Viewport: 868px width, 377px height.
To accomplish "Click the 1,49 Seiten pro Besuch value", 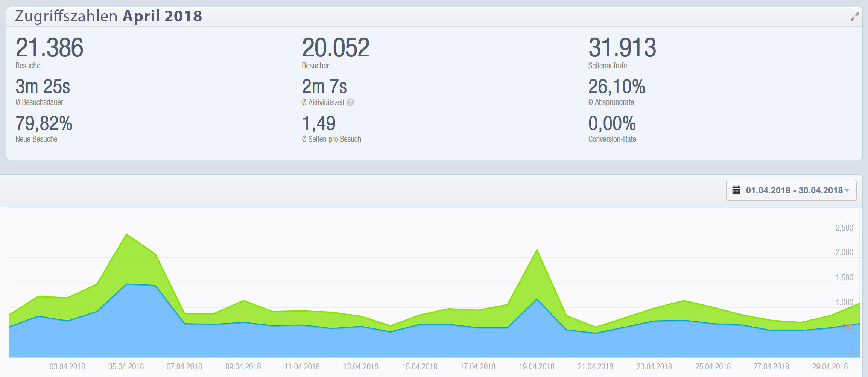I will pos(318,123).
